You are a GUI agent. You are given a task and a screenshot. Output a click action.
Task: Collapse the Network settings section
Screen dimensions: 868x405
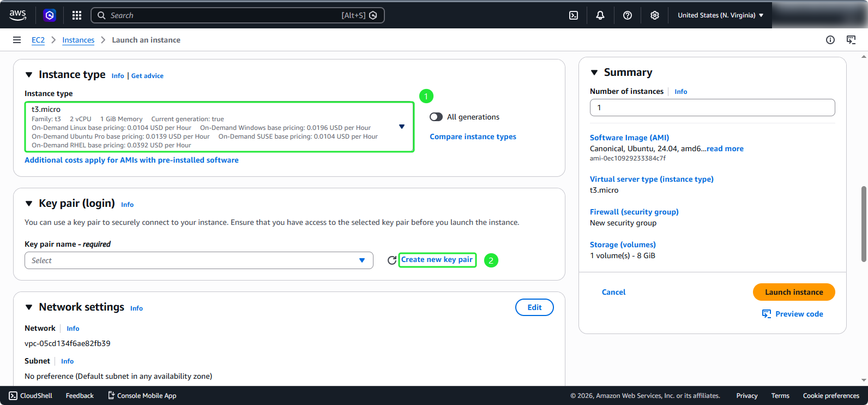[29, 307]
